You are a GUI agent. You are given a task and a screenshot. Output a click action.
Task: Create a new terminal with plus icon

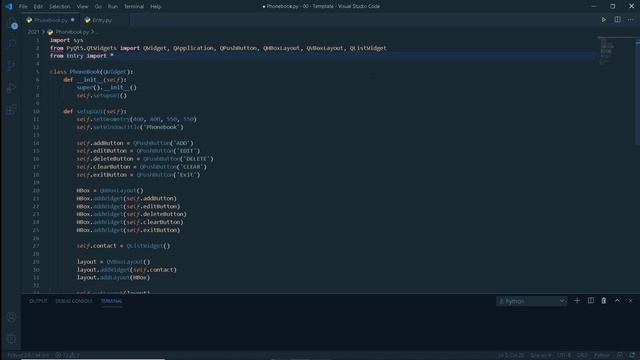(x=577, y=301)
